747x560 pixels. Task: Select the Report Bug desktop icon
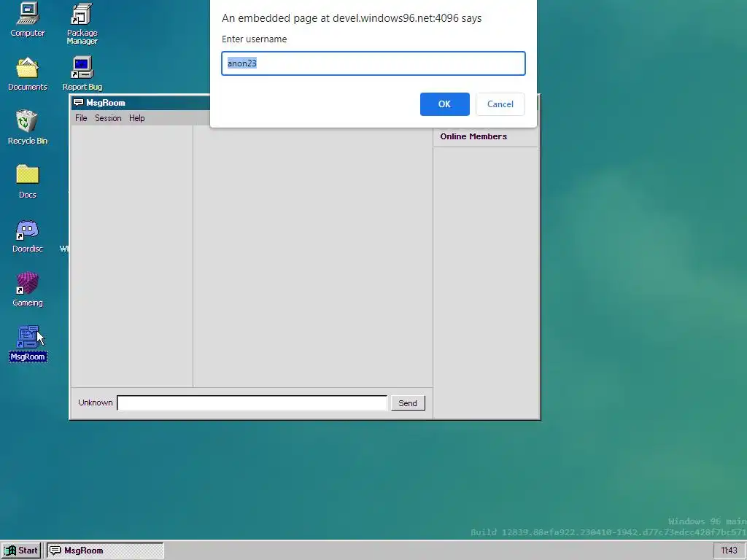pos(82,74)
